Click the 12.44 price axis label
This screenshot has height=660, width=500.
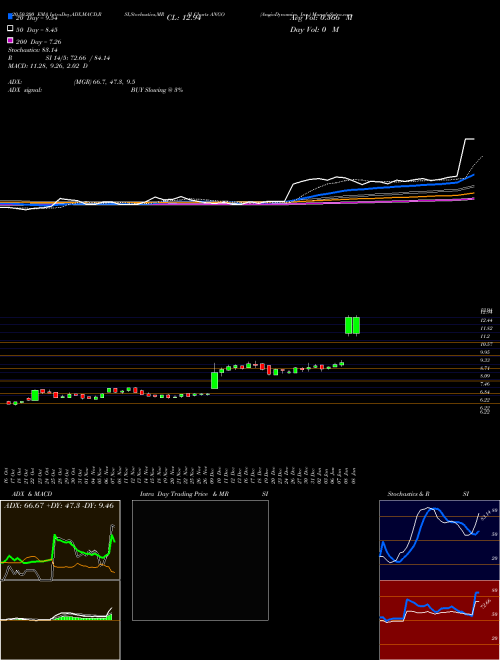click(486, 320)
